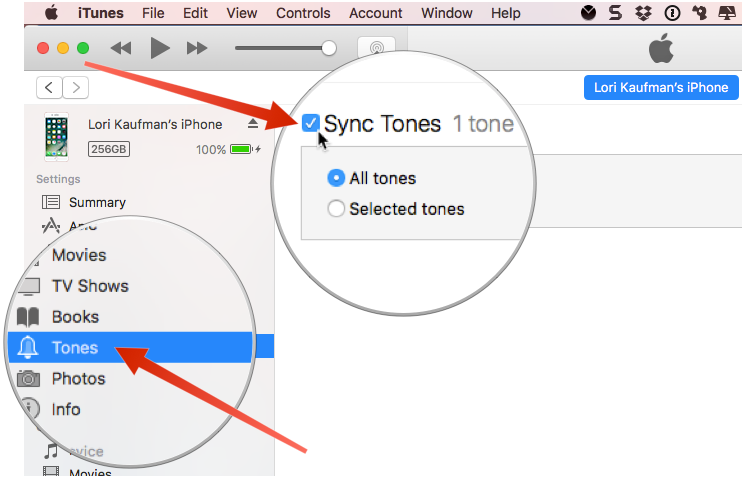
Task: Select Tones in the sidebar
Action: point(75,347)
